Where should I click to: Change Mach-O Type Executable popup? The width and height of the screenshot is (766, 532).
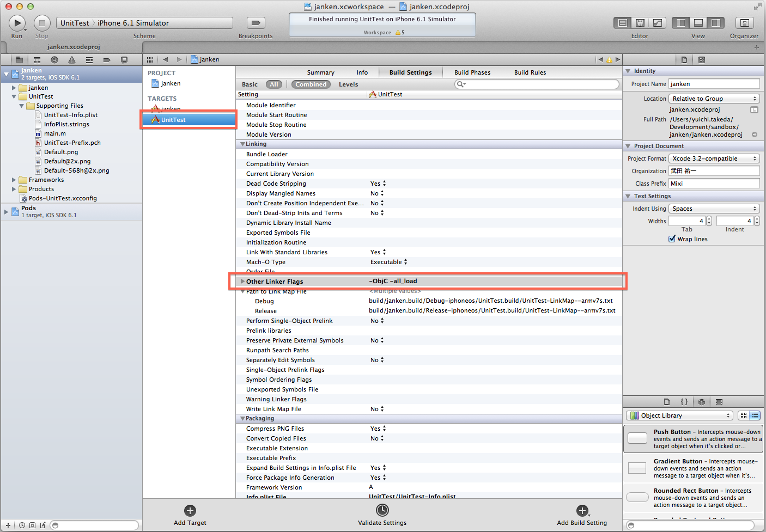[x=389, y=262]
